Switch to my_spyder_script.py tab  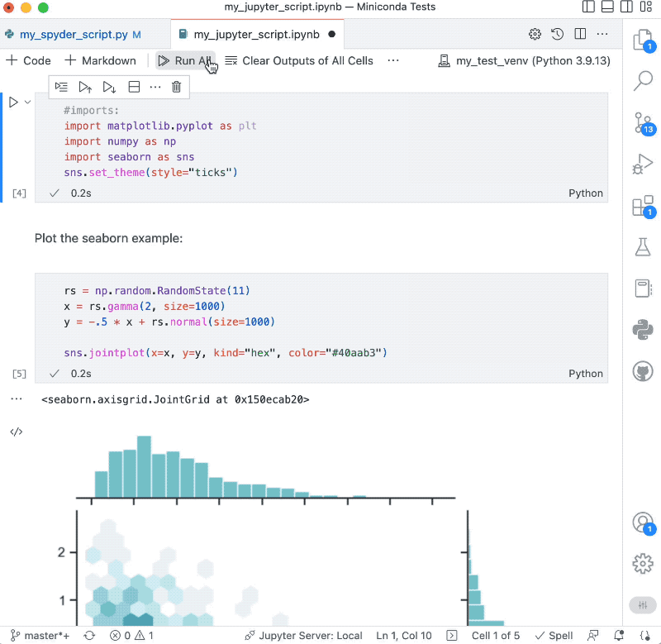pyautogui.click(x=80, y=35)
